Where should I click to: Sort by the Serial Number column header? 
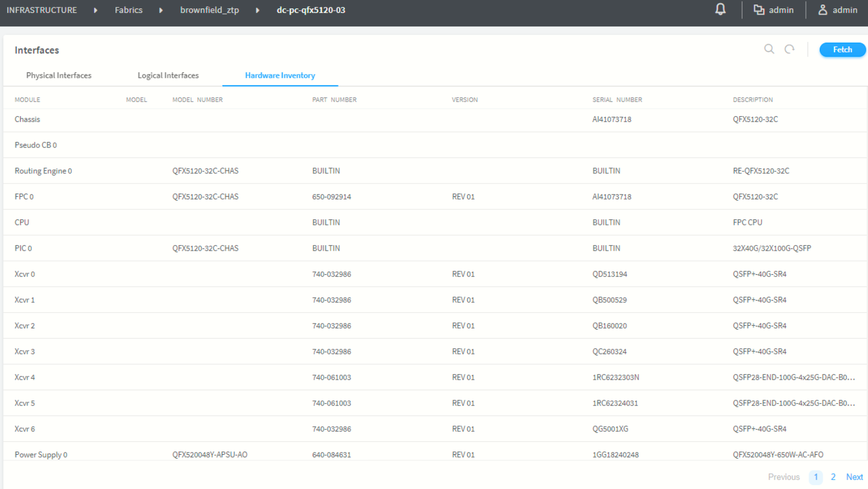click(617, 100)
